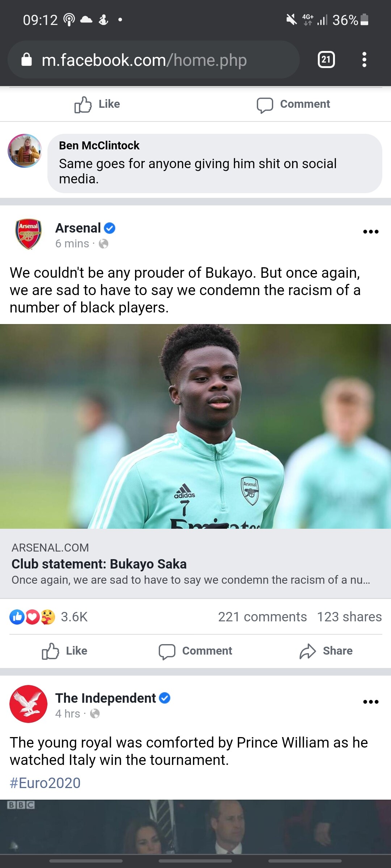
Task: Open the tab switcher showing 21 tabs
Action: 326,60
